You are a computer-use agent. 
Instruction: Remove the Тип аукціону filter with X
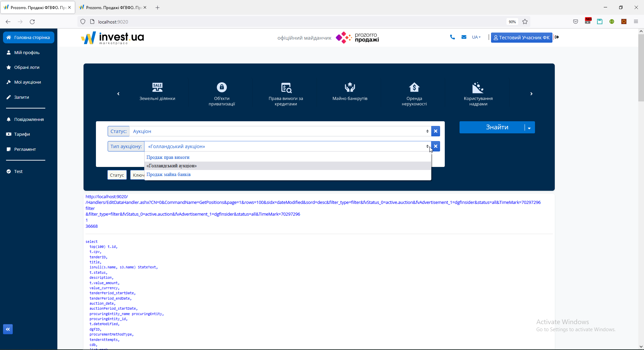(x=436, y=146)
